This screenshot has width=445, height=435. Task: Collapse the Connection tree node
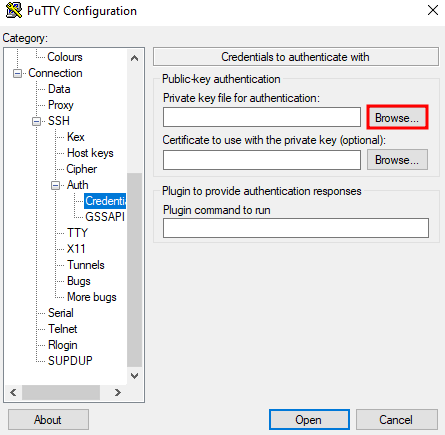[17, 73]
